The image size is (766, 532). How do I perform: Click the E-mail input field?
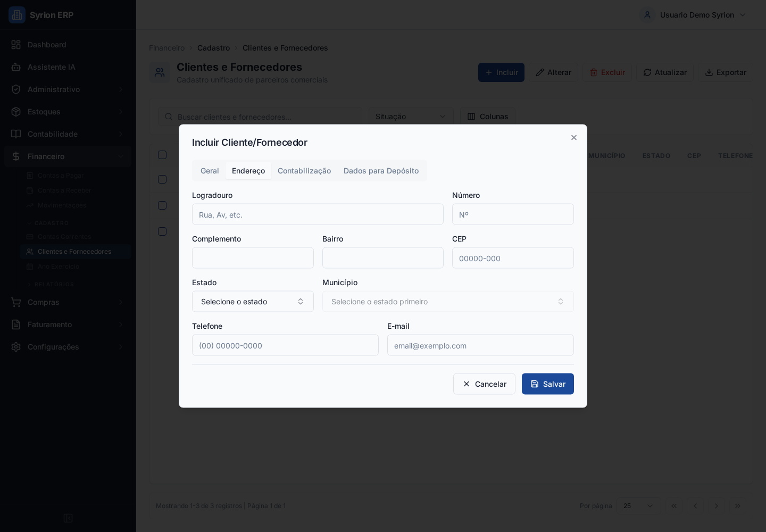pos(480,345)
